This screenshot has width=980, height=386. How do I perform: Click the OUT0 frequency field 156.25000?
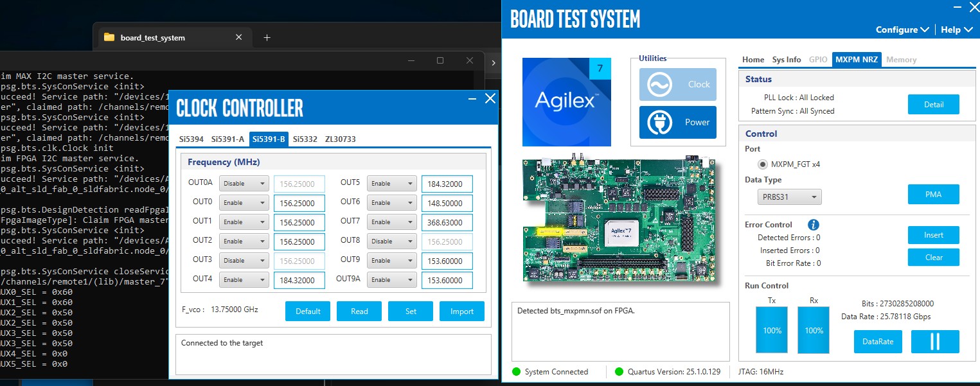coord(299,204)
